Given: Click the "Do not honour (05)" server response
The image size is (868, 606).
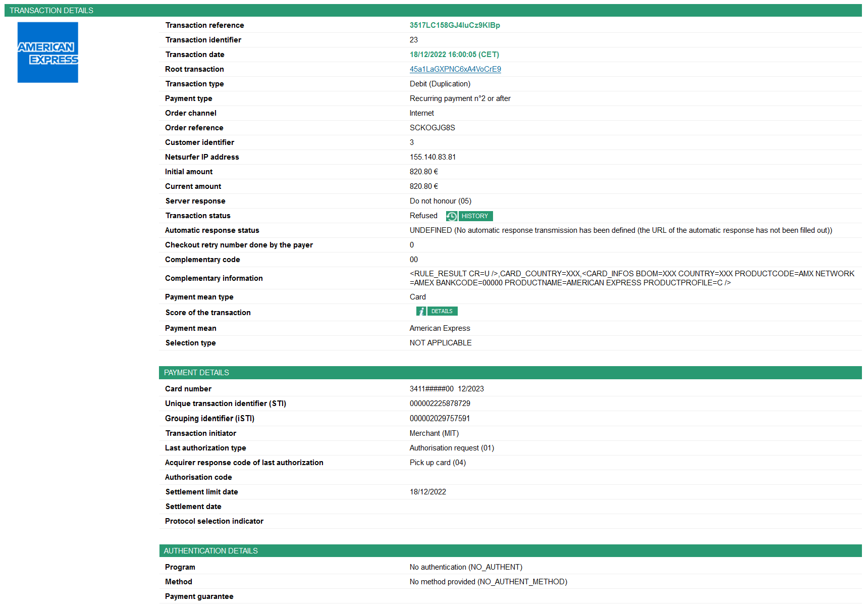Looking at the screenshot, I should point(441,201).
